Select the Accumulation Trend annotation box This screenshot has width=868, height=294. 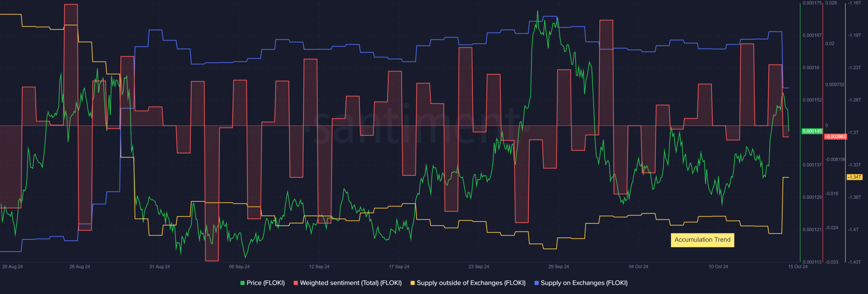(x=702, y=240)
